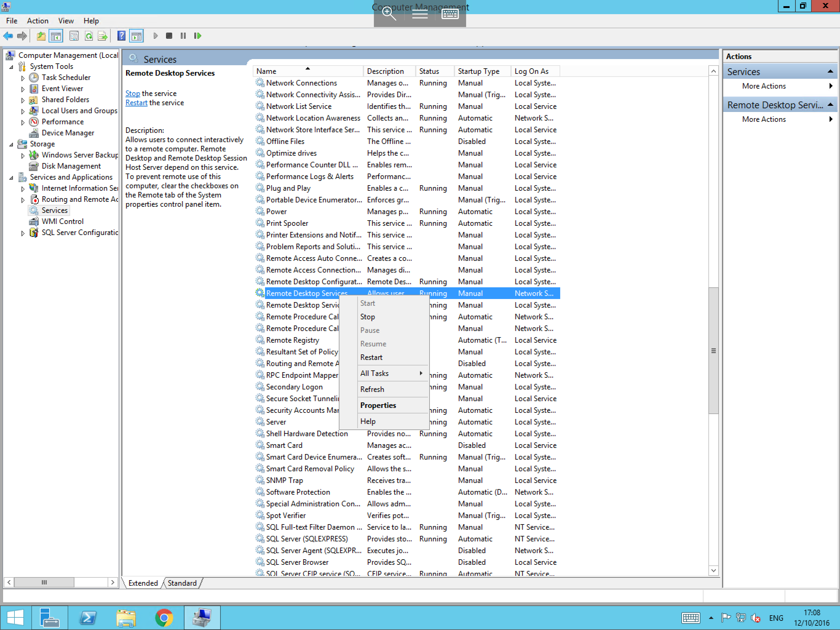
Task: Click the blue Help question mark icon
Action: pyautogui.click(x=121, y=36)
